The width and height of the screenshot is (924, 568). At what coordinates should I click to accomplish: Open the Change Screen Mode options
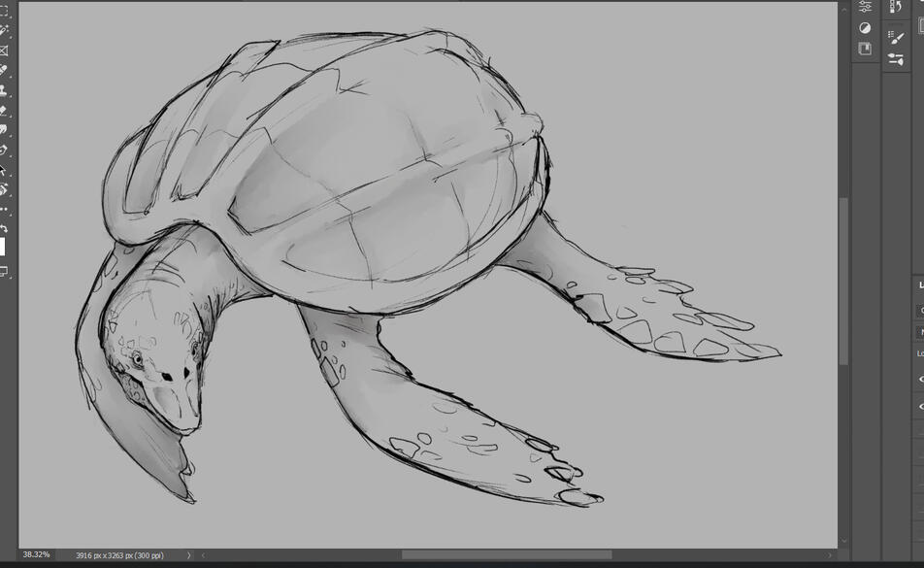tap(3, 271)
